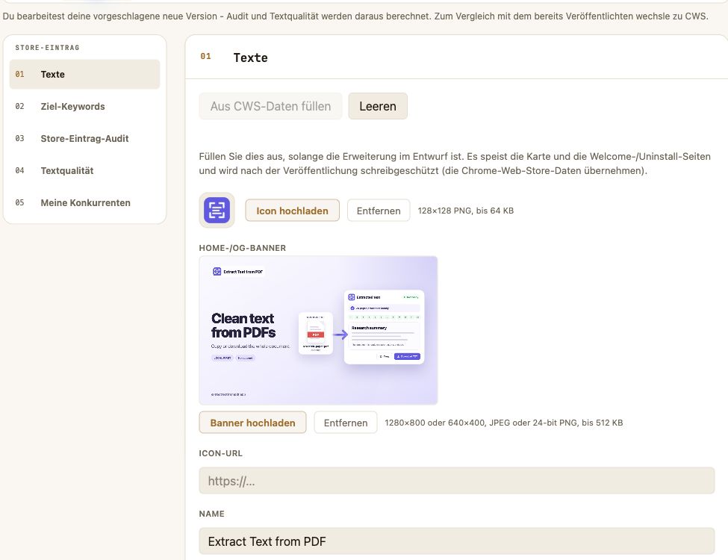Viewport: 728px width, 560px height.
Task: Open the Texte section in sidebar
Action: [84, 75]
